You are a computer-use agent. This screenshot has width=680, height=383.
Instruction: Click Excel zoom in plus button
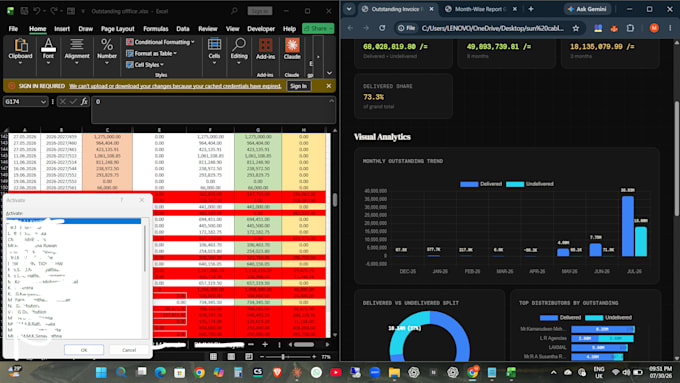click(314, 357)
